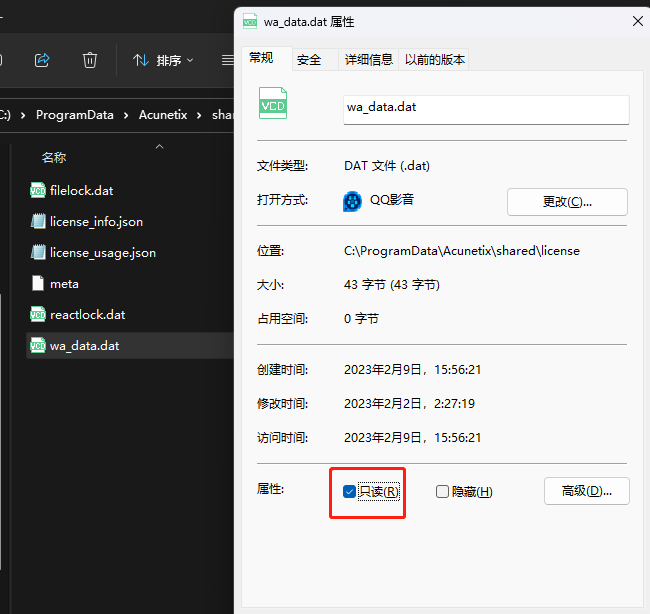This screenshot has width=650, height=614.
Task: Click the 更改(C)... button
Action: (x=567, y=202)
